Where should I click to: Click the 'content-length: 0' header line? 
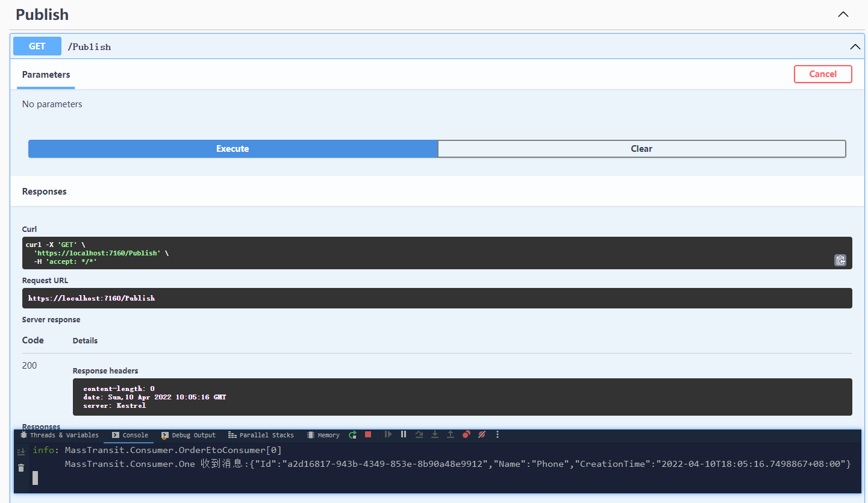click(x=119, y=389)
